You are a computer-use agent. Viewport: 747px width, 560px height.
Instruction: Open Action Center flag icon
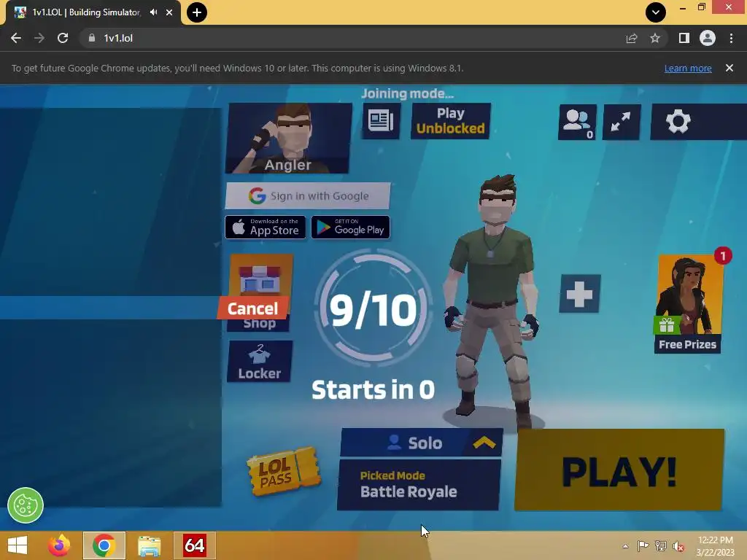[x=643, y=546]
